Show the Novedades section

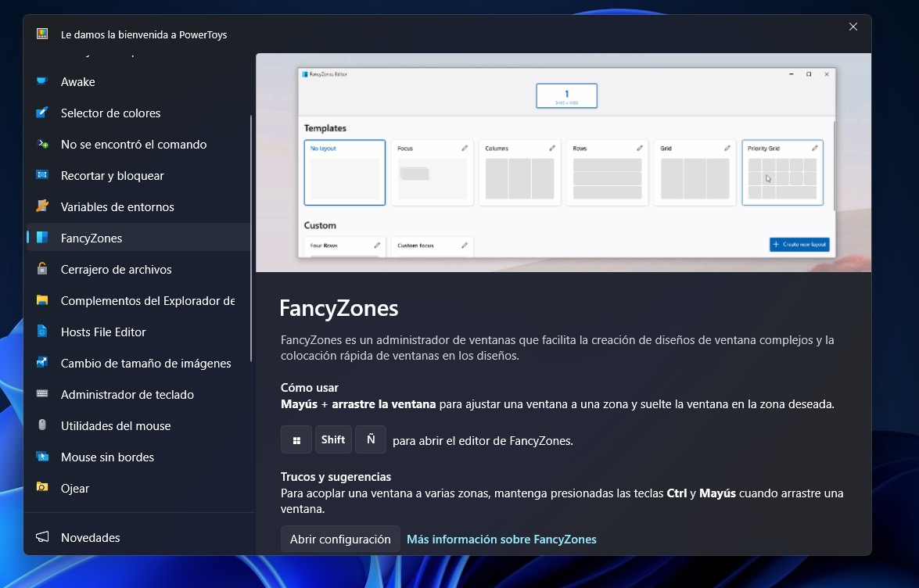tap(138, 537)
